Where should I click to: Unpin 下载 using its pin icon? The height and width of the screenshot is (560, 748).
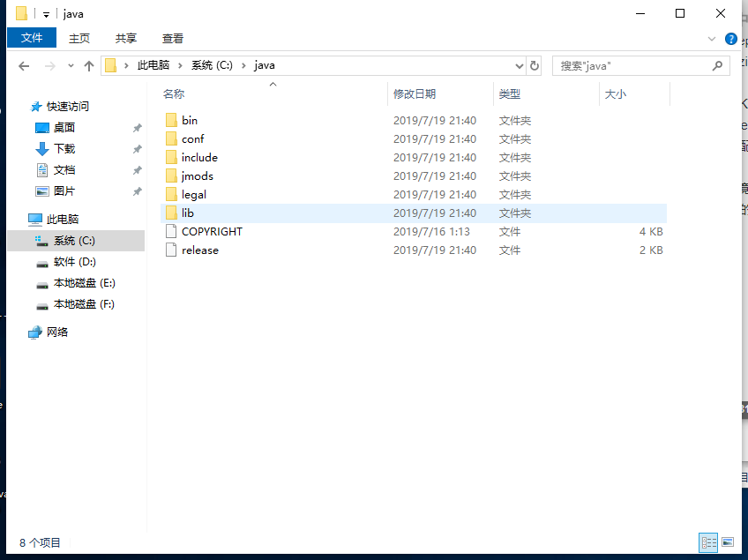tap(137, 149)
